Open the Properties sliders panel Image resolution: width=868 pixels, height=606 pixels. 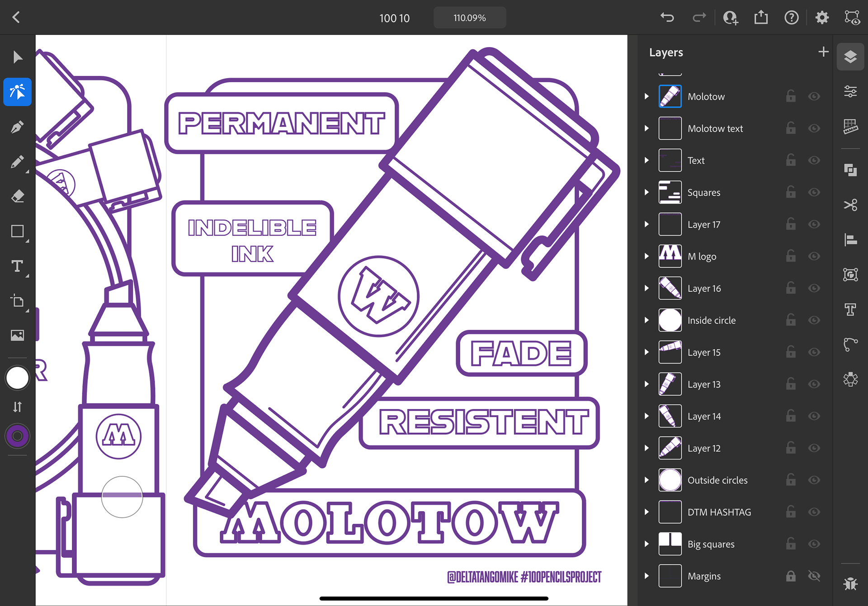click(850, 92)
